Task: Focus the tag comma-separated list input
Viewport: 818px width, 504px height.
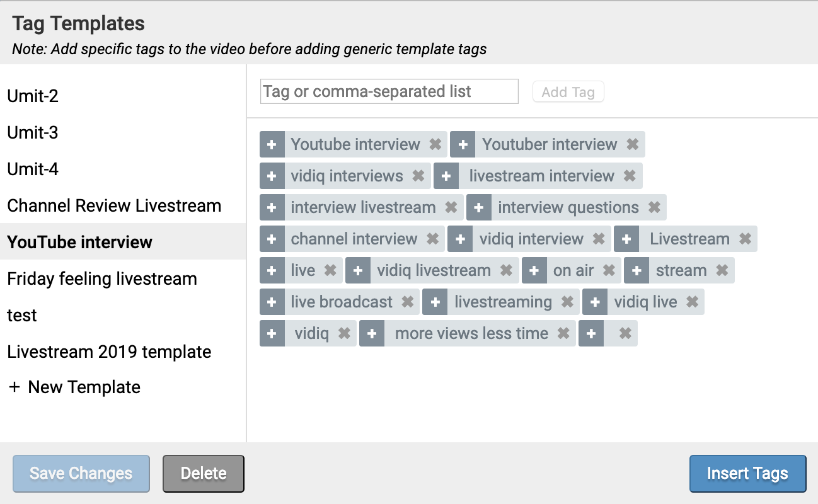Action: tap(389, 91)
